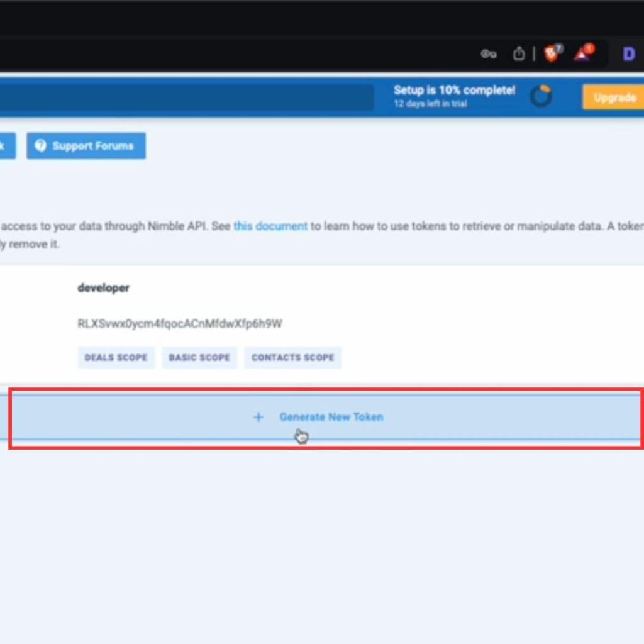Click the cut-off button left of Support Forums

point(6,146)
